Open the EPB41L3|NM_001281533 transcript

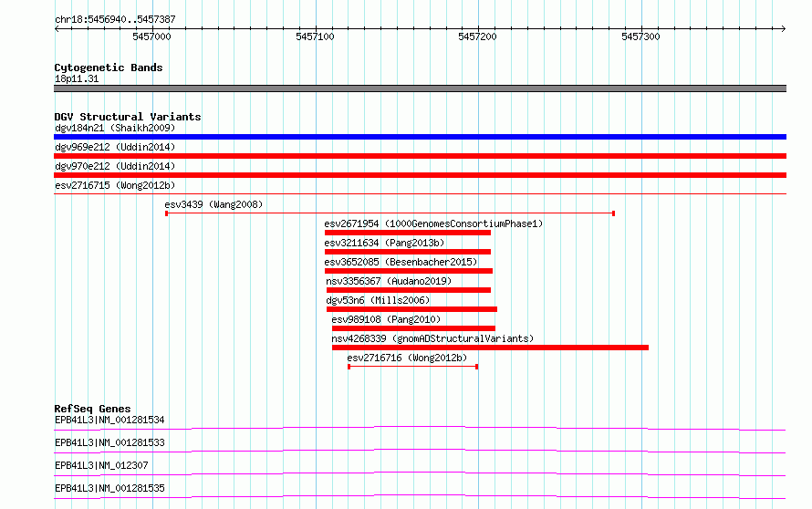pyautogui.click(x=109, y=442)
